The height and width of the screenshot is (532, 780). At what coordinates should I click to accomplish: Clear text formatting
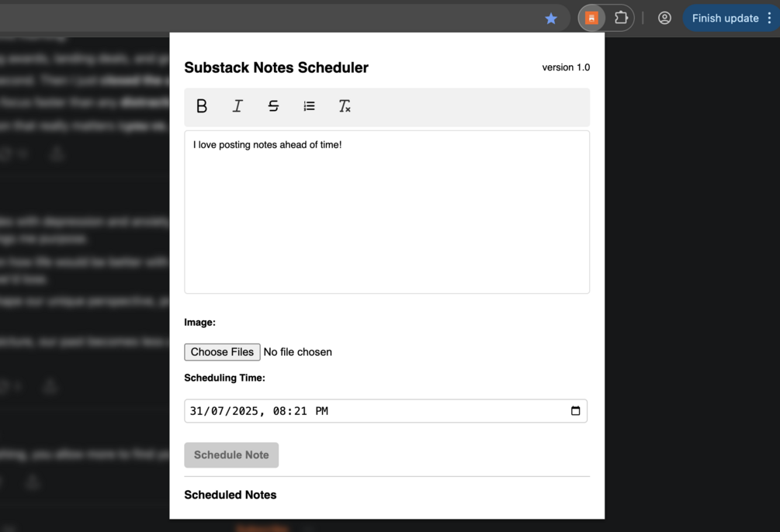(x=345, y=106)
